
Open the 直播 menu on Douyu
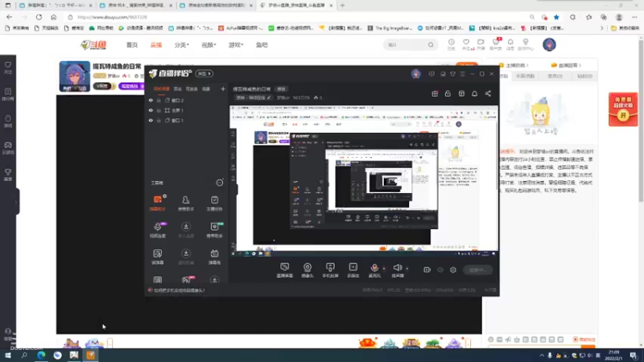(156, 45)
